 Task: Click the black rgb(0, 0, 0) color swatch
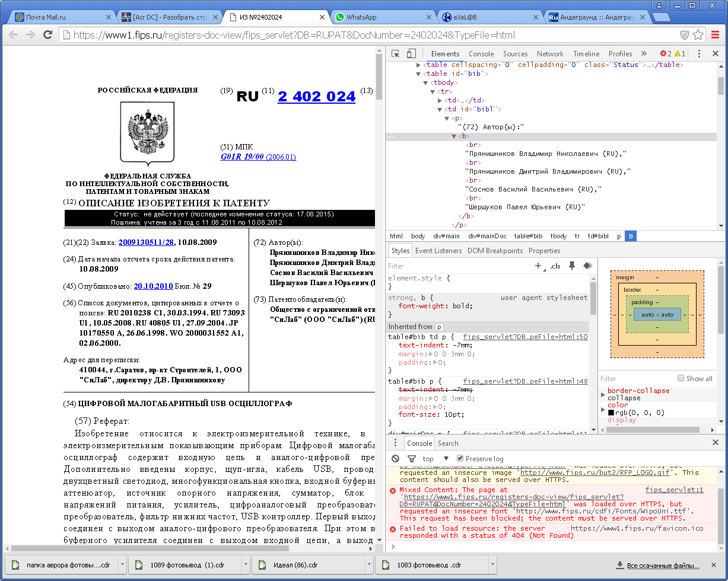point(611,413)
